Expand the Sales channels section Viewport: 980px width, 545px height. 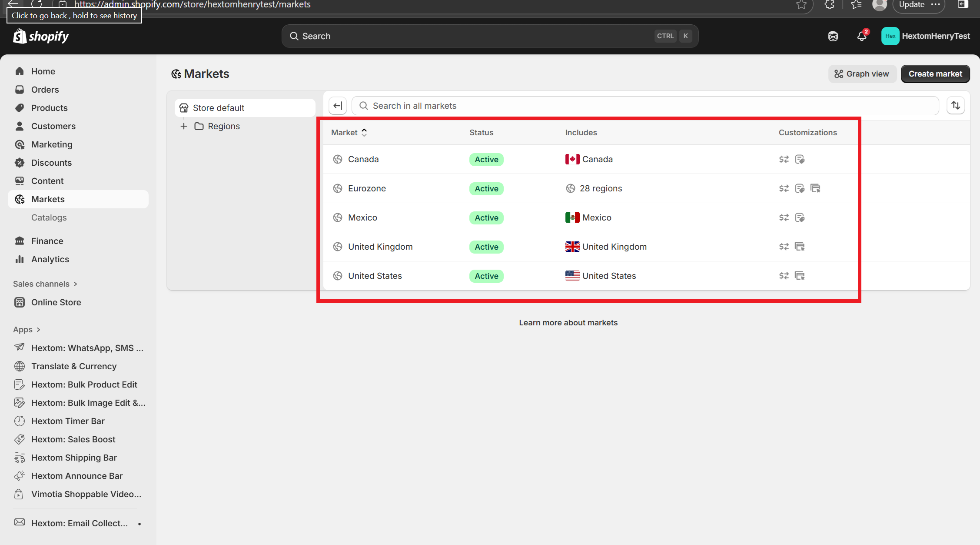tap(45, 284)
